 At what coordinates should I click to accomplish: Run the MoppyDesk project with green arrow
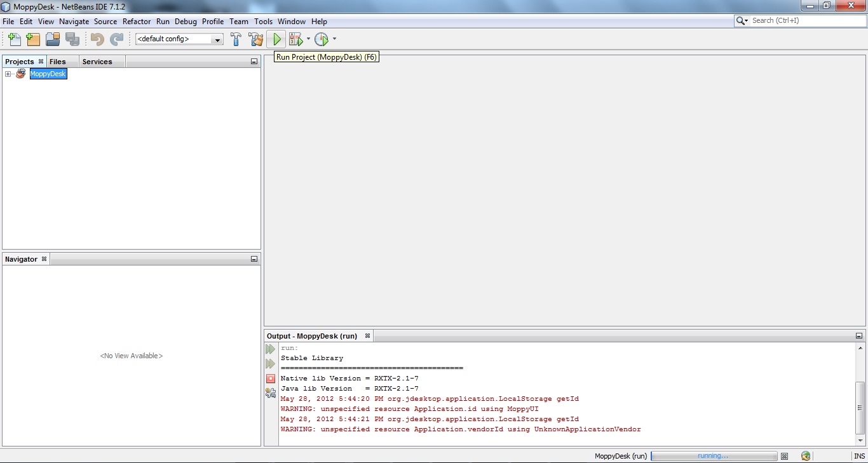pyautogui.click(x=276, y=39)
